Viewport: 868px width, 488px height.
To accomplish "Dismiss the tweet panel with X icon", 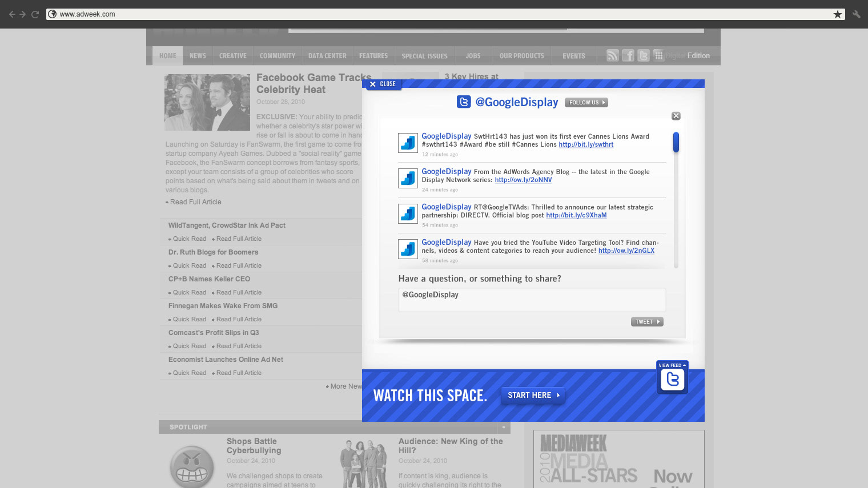I will tap(676, 116).
